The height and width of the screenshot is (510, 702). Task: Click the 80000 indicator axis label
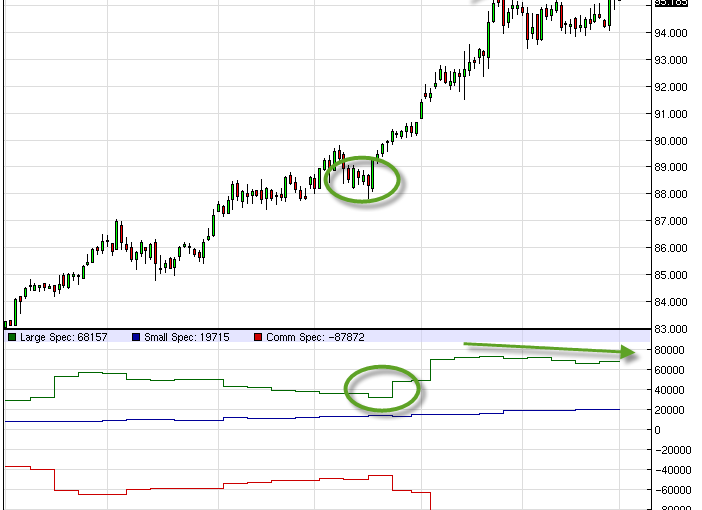669,350
